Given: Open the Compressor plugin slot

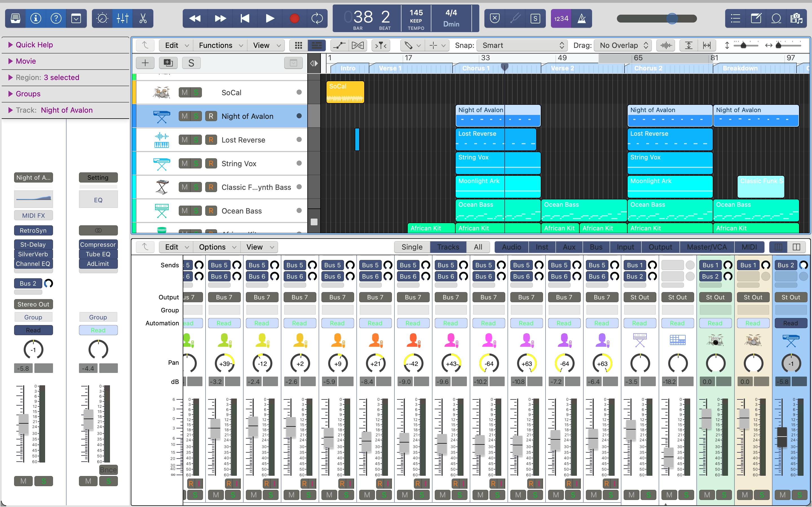Looking at the screenshot, I should (98, 244).
